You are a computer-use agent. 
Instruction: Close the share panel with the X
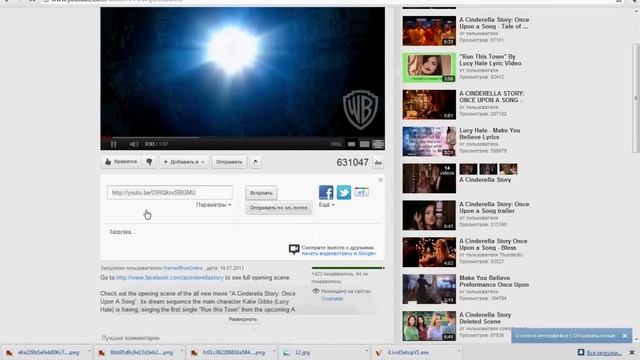(380, 180)
